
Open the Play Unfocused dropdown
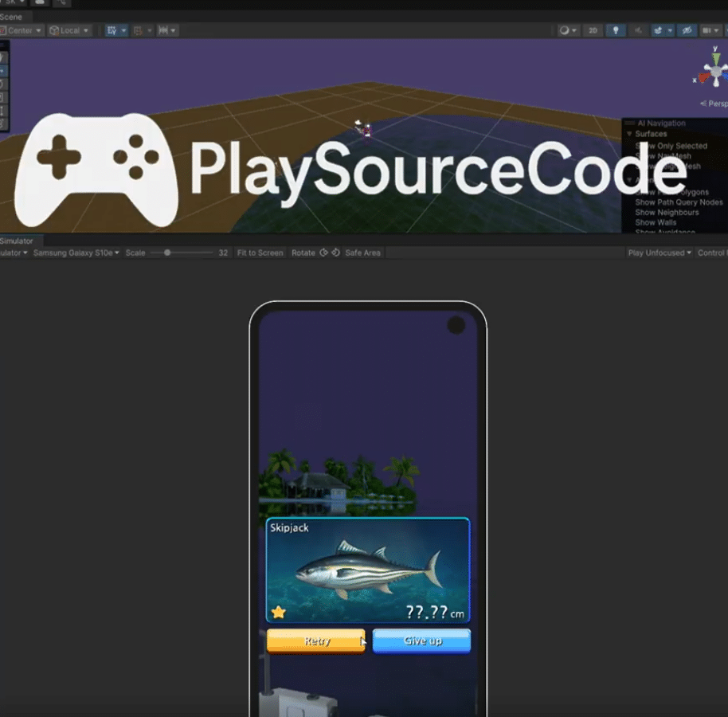click(660, 253)
